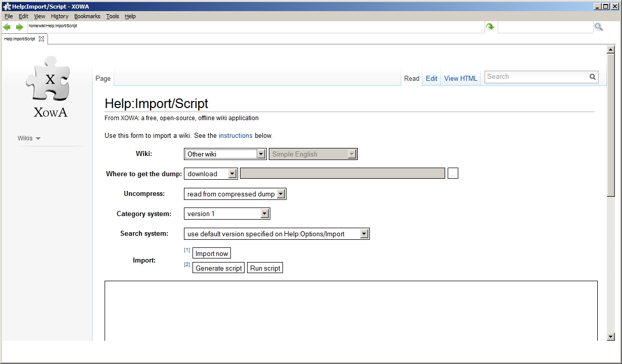Click the green forward arrow icon
Screen dimensions: 622x364
20,27
